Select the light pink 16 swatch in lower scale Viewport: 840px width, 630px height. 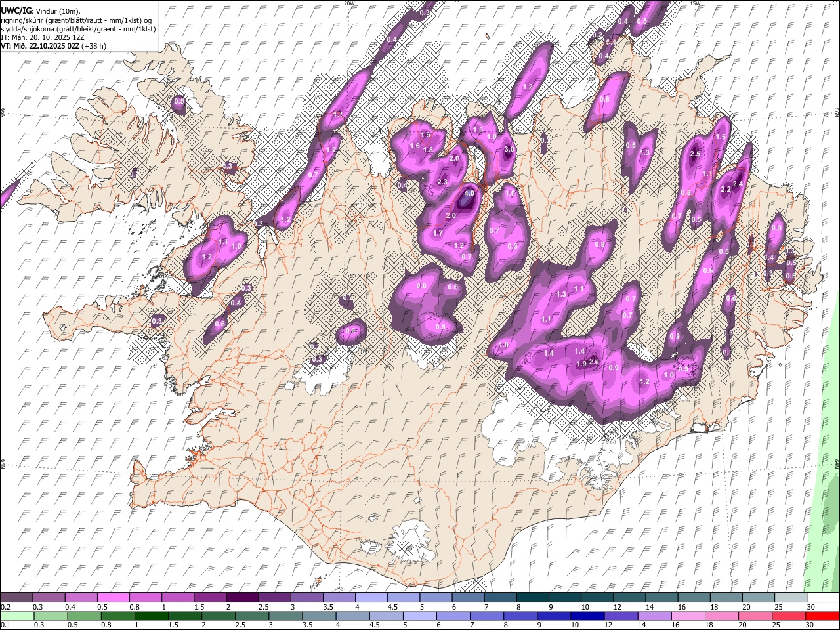click(688, 616)
